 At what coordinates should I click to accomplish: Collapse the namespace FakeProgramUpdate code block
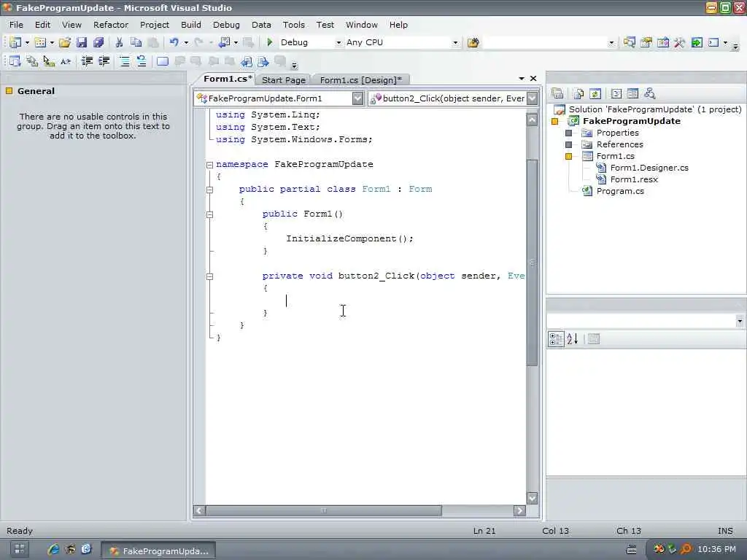[x=209, y=165]
